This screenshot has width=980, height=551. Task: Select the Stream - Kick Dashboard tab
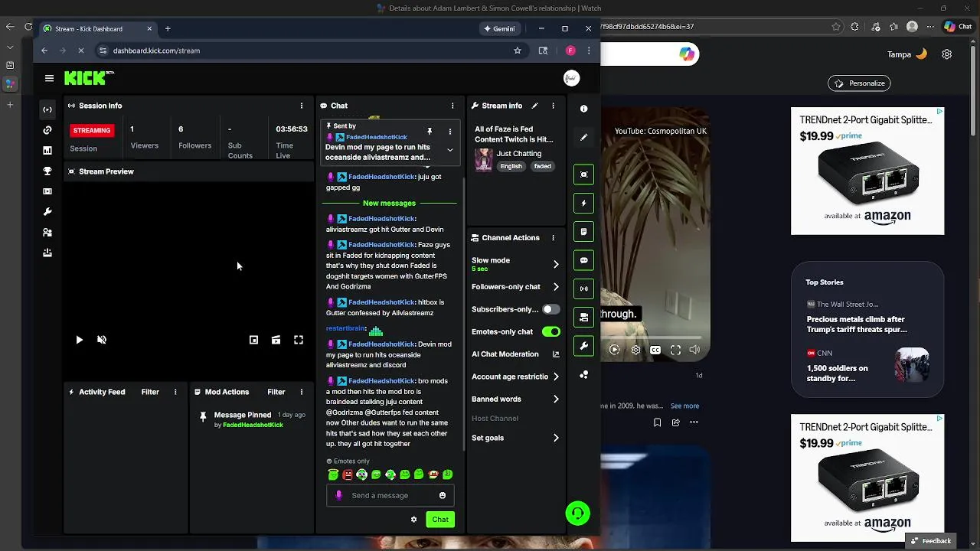coord(98,29)
